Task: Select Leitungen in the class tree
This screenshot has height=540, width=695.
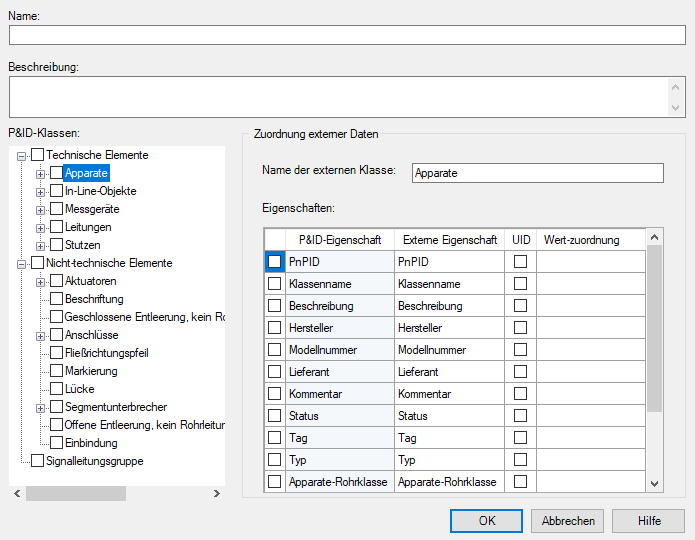Action: pyautogui.click(x=88, y=228)
